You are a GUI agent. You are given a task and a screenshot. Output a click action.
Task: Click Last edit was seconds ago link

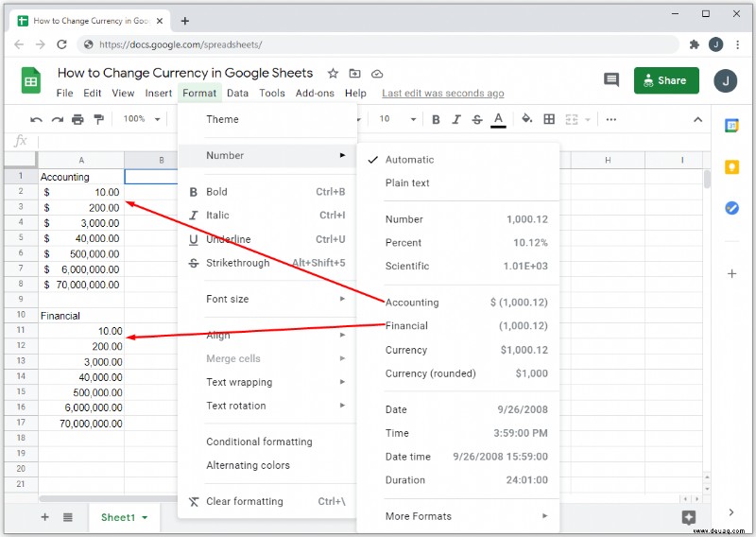click(443, 93)
